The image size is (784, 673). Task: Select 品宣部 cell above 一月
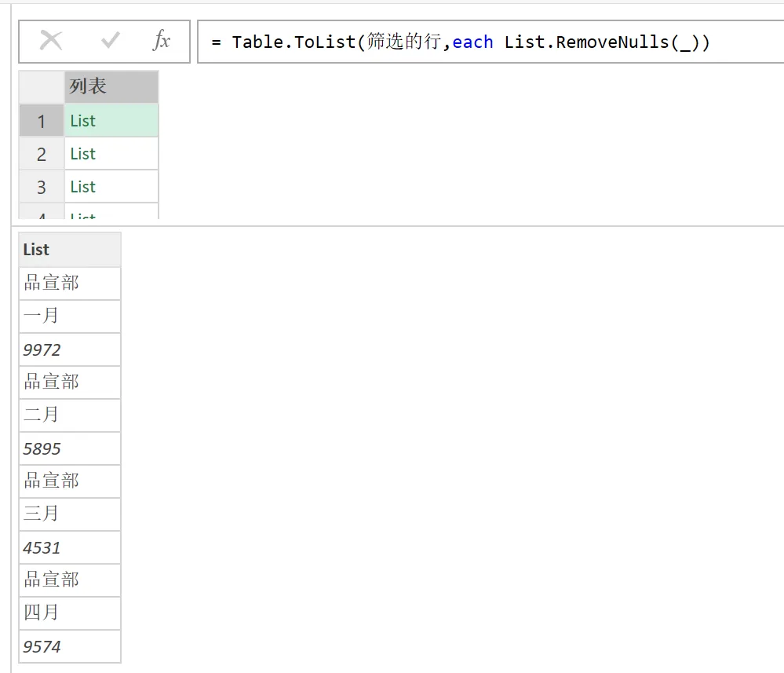pyautogui.click(x=70, y=283)
